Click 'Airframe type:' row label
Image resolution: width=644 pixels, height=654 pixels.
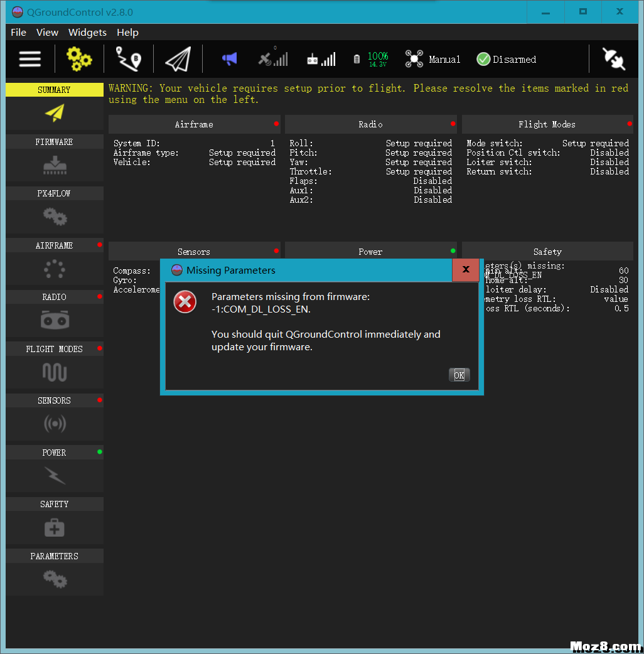tap(146, 153)
